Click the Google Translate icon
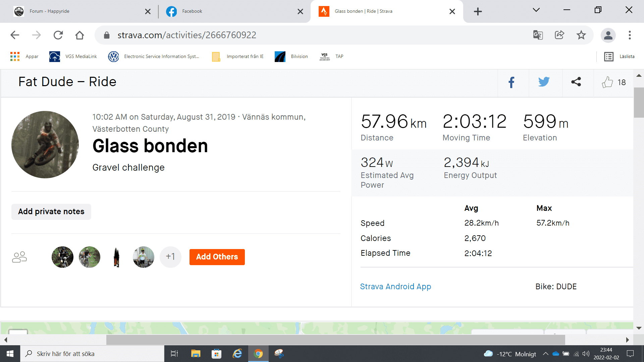The width and height of the screenshot is (644, 362). 538,35
